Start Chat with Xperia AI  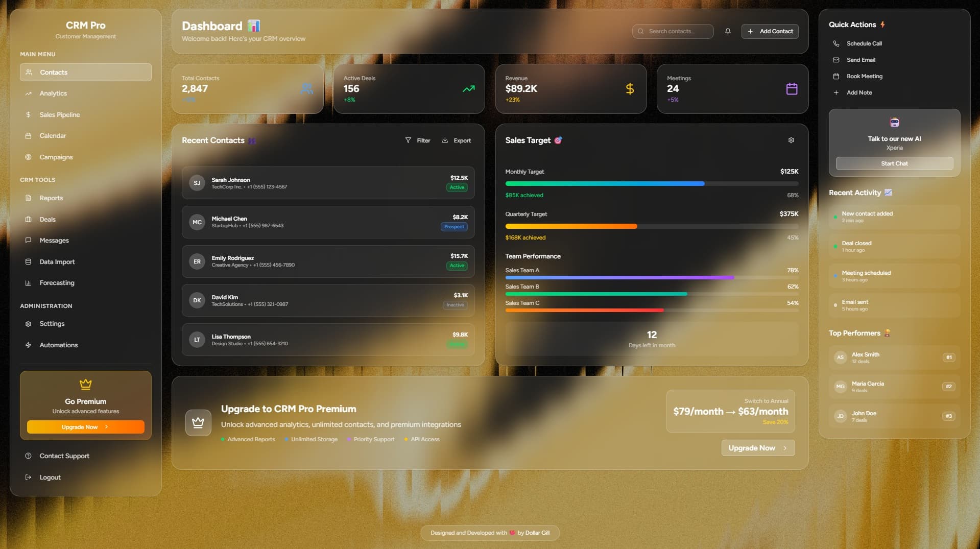pos(894,163)
